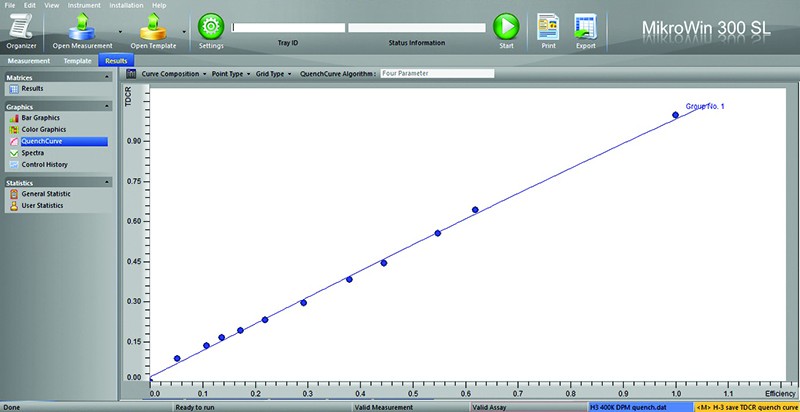Open the green Settings gear

pyautogui.click(x=211, y=27)
